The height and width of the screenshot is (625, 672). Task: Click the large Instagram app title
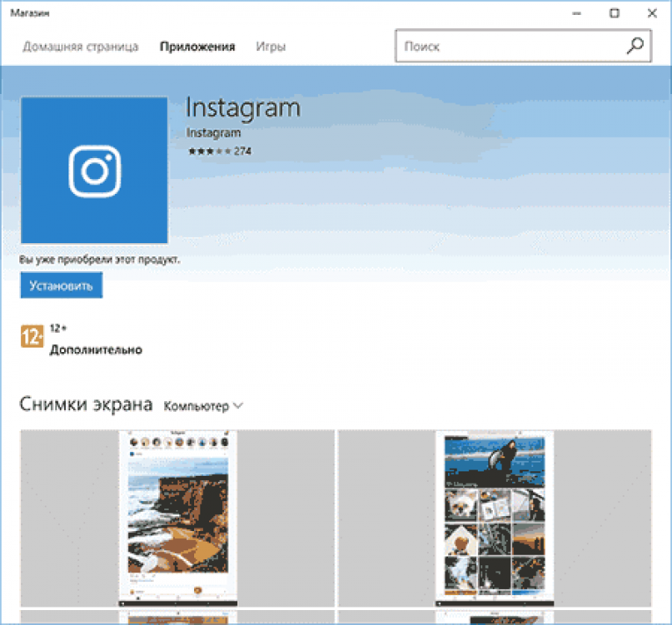(243, 107)
